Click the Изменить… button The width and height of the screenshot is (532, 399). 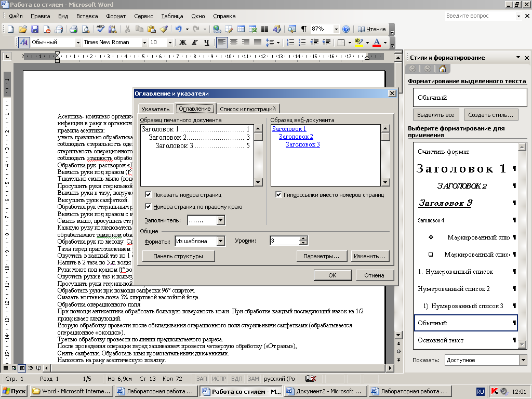coord(369,256)
